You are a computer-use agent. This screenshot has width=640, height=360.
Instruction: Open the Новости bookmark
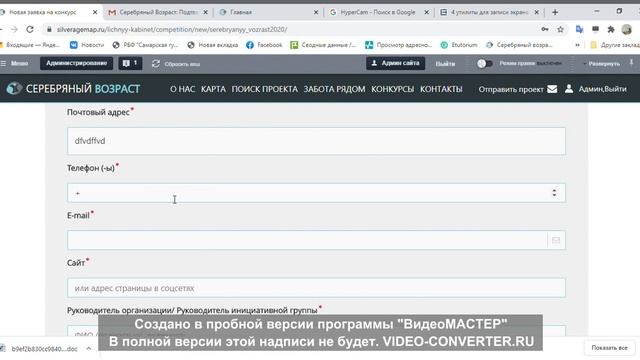87,45
